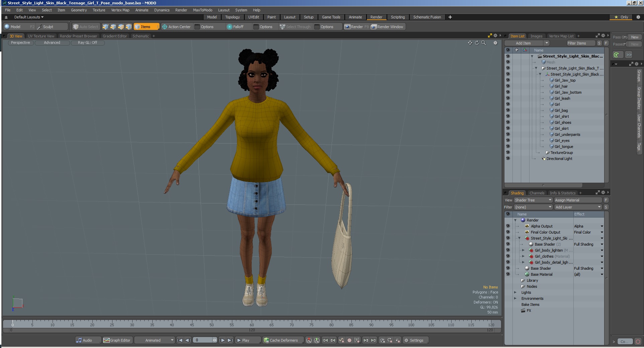Click viewport zoom magnifier icon
This screenshot has width=644, height=348.
point(483,43)
